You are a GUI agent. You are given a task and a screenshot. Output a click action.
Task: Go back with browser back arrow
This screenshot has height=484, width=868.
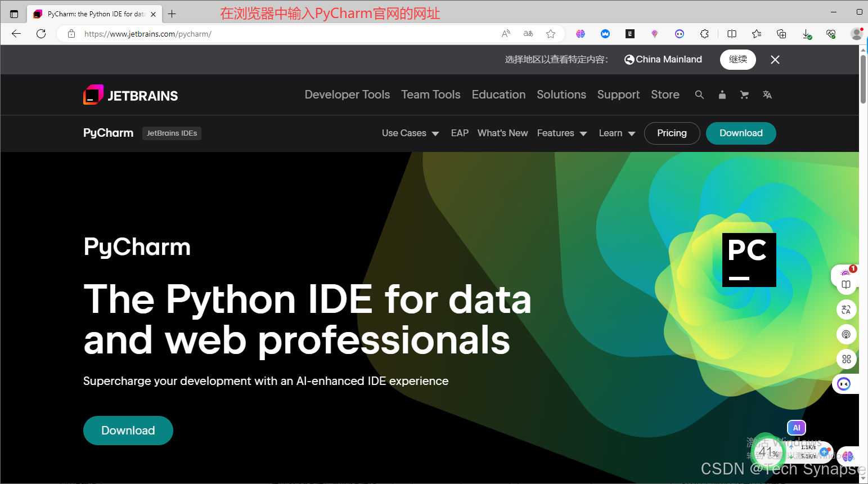click(x=16, y=34)
